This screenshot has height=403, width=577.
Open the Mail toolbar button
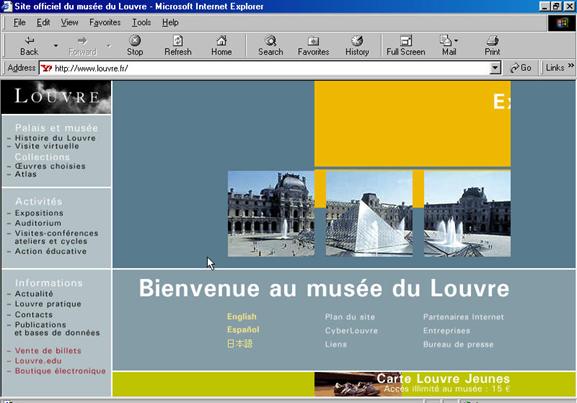point(449,46)
